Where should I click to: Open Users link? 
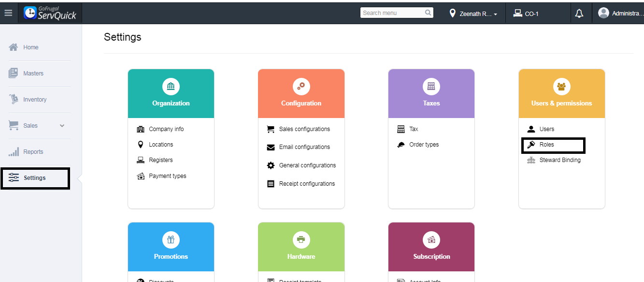coord(547,129)
